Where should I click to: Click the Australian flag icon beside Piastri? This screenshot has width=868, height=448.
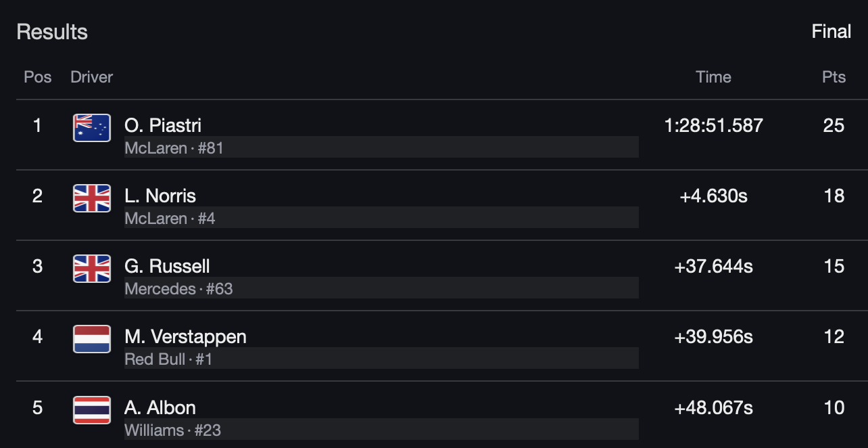pos(92,128)
